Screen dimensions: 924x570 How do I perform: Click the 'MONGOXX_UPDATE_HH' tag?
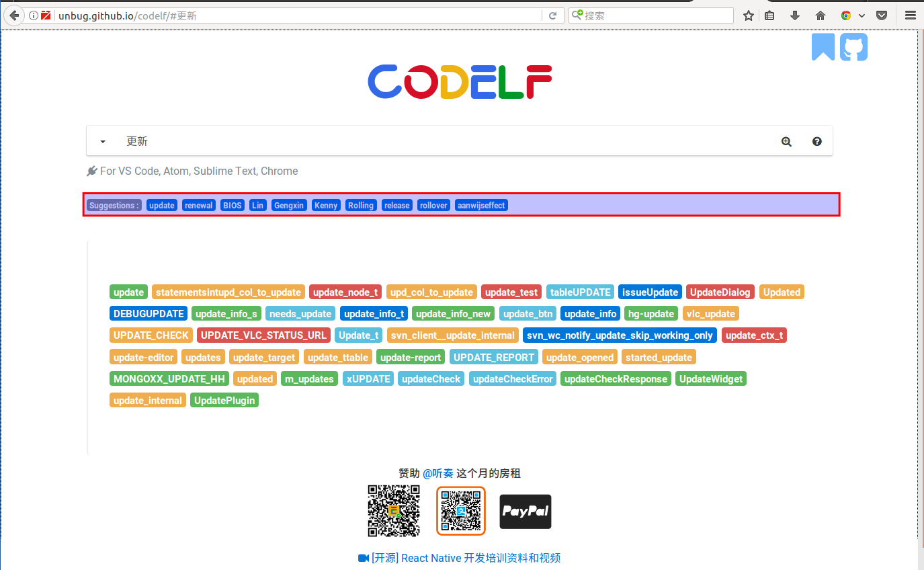pos(169,378)
